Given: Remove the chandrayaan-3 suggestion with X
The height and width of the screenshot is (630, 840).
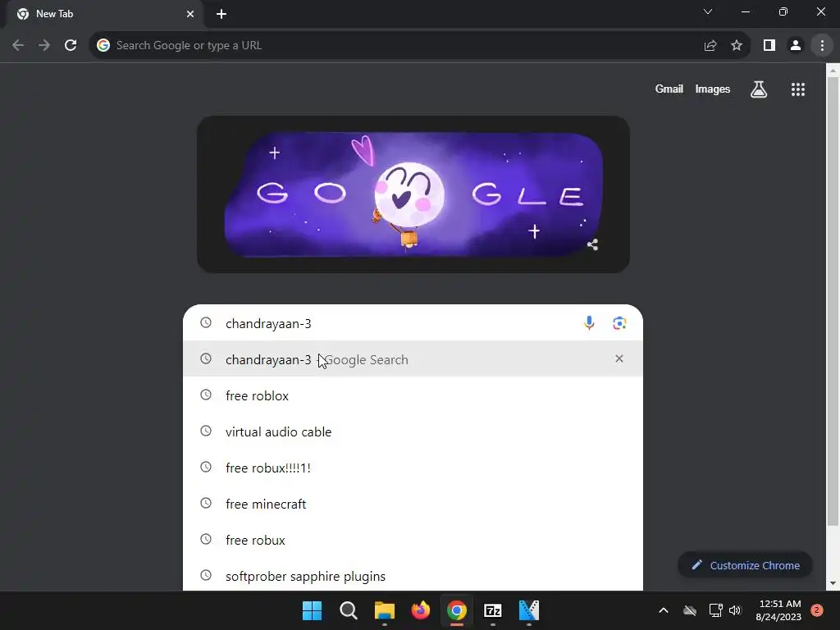Looking at the screenshot, I should [x=619, y=359].
